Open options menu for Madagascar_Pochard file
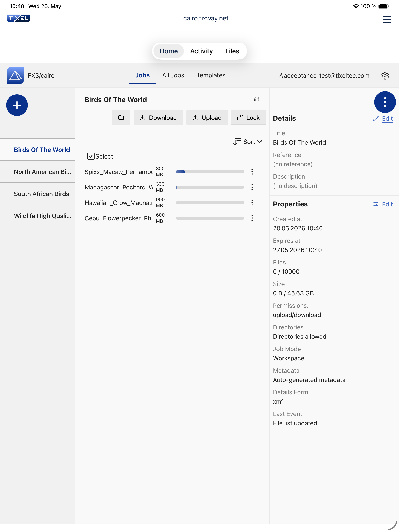The image size is (399, 532). click(252, 187)
